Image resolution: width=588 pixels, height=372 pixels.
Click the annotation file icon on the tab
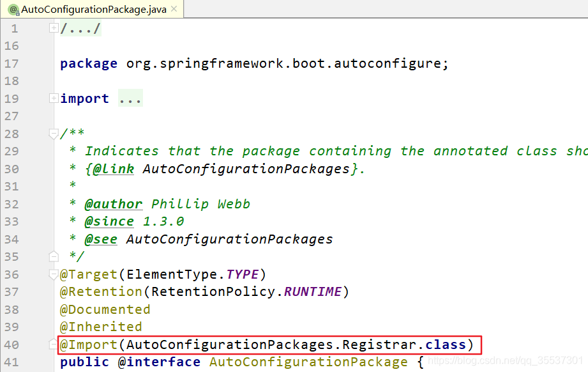click(14, 10)
